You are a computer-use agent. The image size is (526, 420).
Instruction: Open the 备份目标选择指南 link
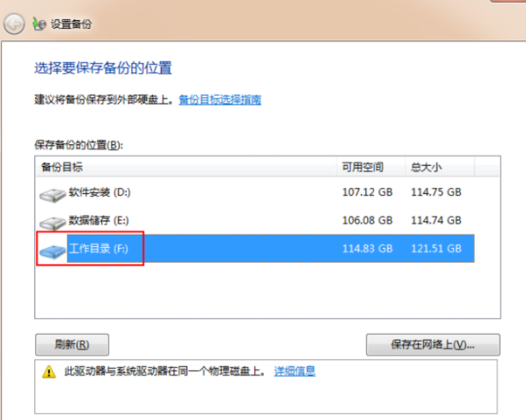click(220, 99)
